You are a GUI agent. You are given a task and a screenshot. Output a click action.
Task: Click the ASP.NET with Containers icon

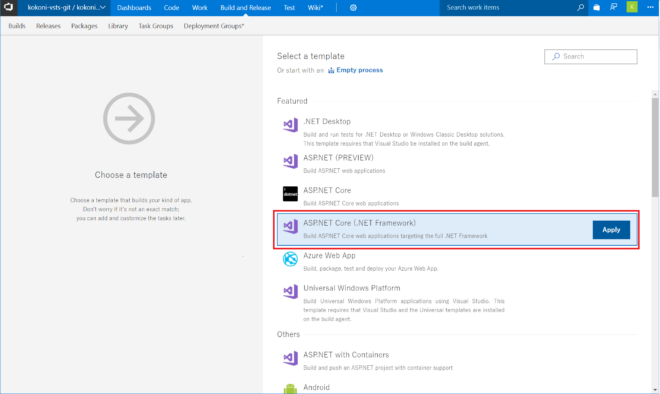pos(290,358)
